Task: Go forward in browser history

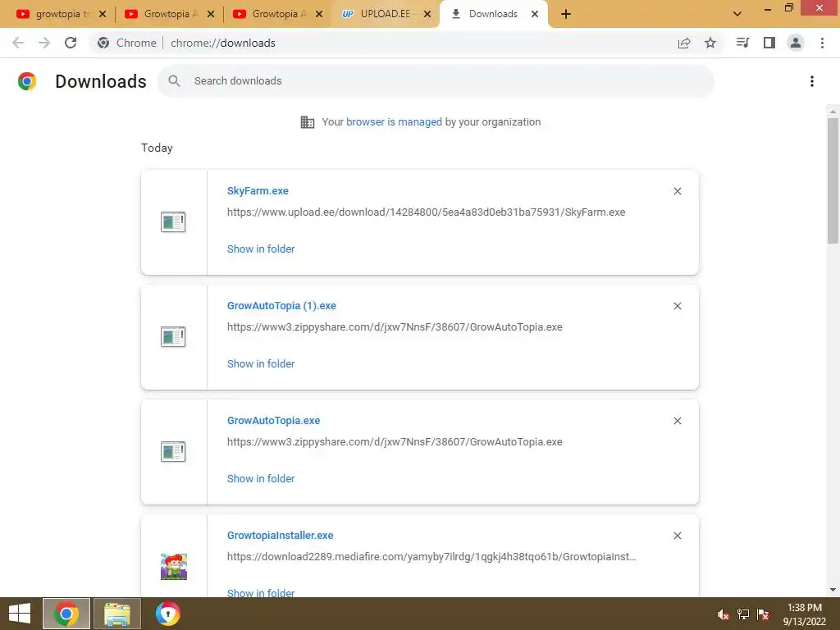Action: pyautogui.click(x=44, y=43)
